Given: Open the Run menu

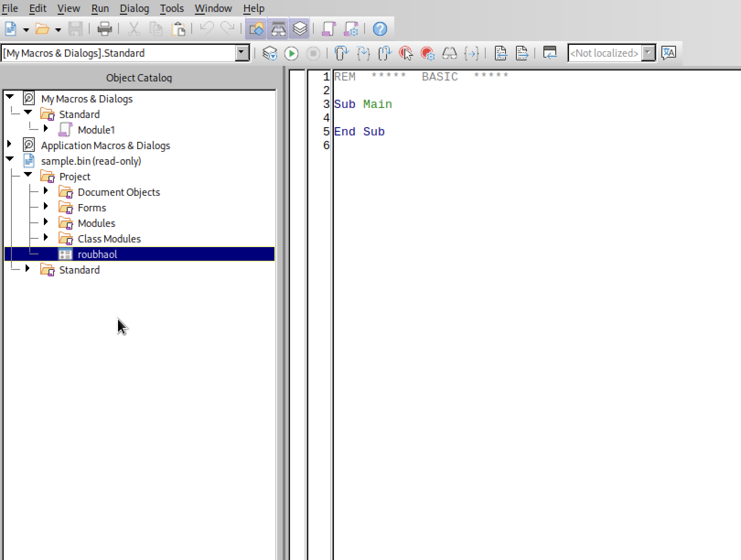Looking at the screenshot, I should coord(100,8).
